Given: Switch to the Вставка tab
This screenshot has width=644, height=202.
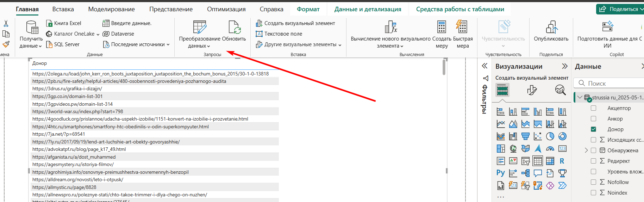Looking at the screenshot, I should pos(63,9).
